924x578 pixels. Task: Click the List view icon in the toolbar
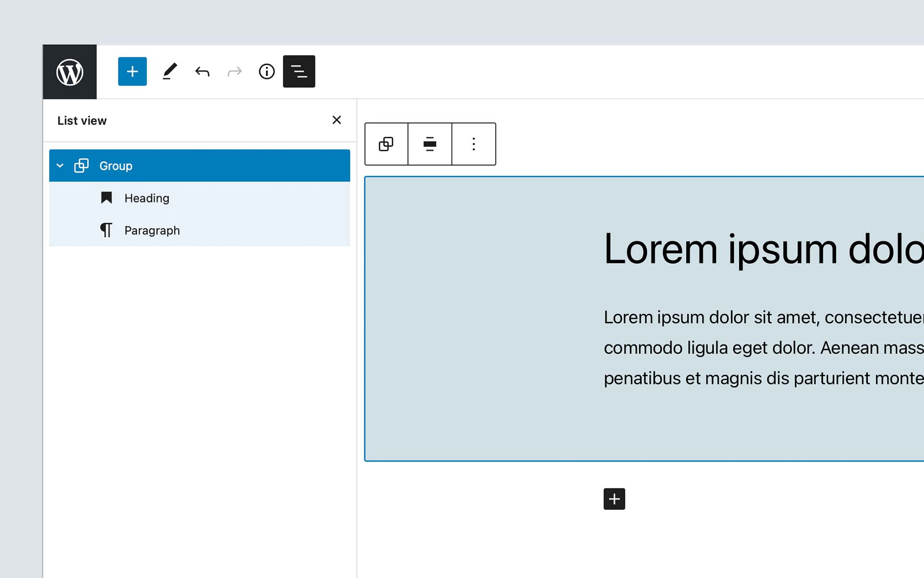(x=299, y=71)
